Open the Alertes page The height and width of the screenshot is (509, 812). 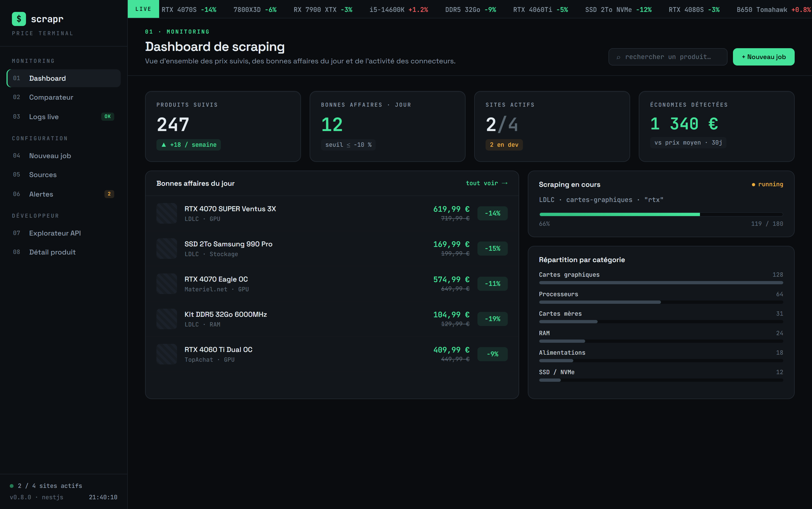[64, 194]
